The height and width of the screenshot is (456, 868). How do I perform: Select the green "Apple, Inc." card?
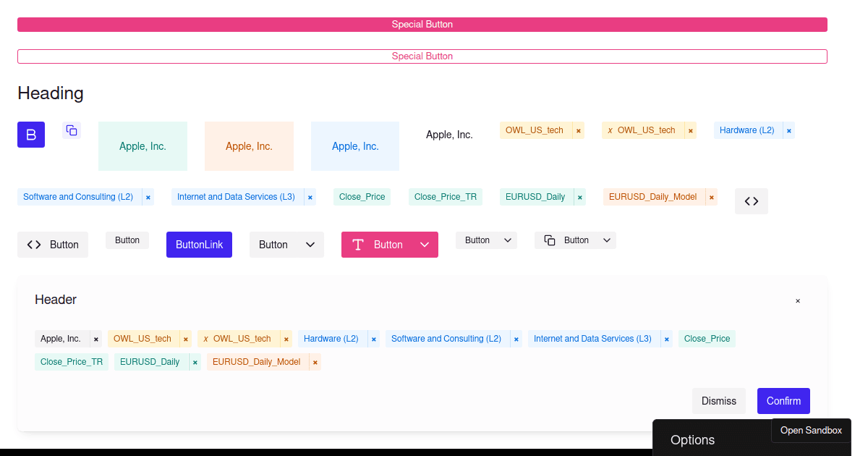(142, 145)
